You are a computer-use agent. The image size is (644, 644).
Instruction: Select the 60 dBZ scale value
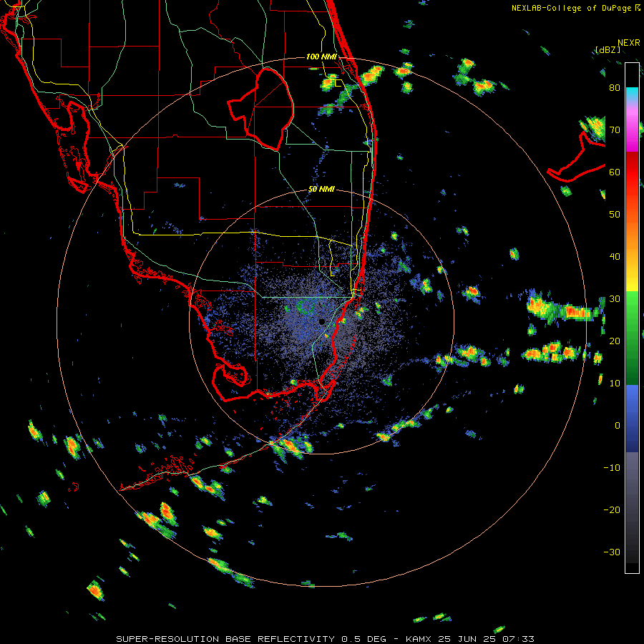coord(615,172)
